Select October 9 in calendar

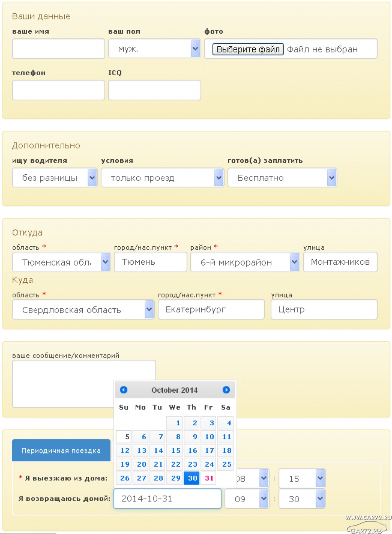pos(191,437)
